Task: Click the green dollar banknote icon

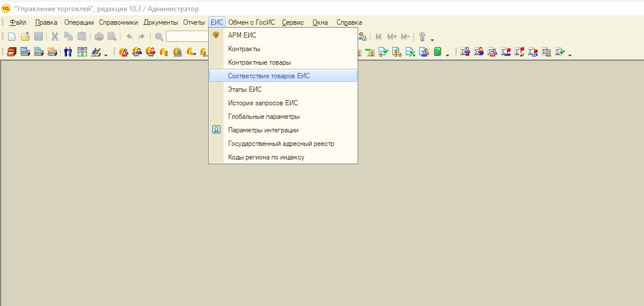Action: pyautogui.click(x=82, y=52)
